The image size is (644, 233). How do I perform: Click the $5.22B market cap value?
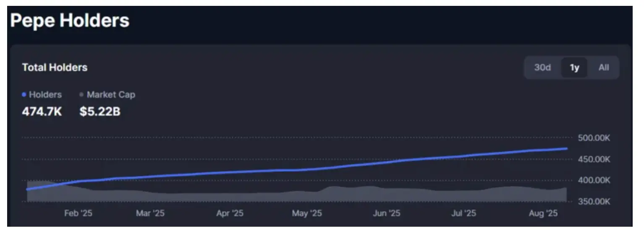[100, 112]
